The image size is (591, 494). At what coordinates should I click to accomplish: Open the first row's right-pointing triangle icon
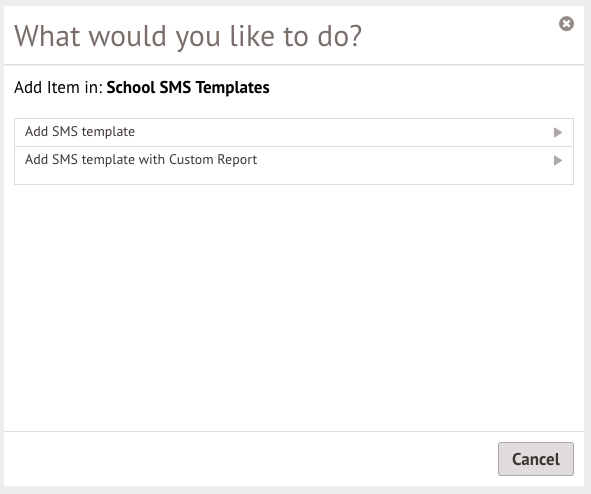pyautogui.click(x=558, y=132)
